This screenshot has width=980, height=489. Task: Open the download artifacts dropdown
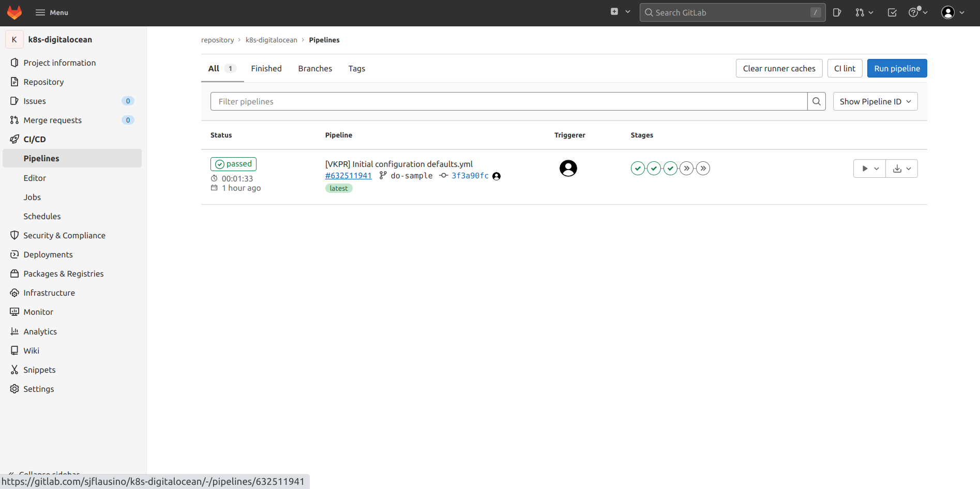coord(902,169)
